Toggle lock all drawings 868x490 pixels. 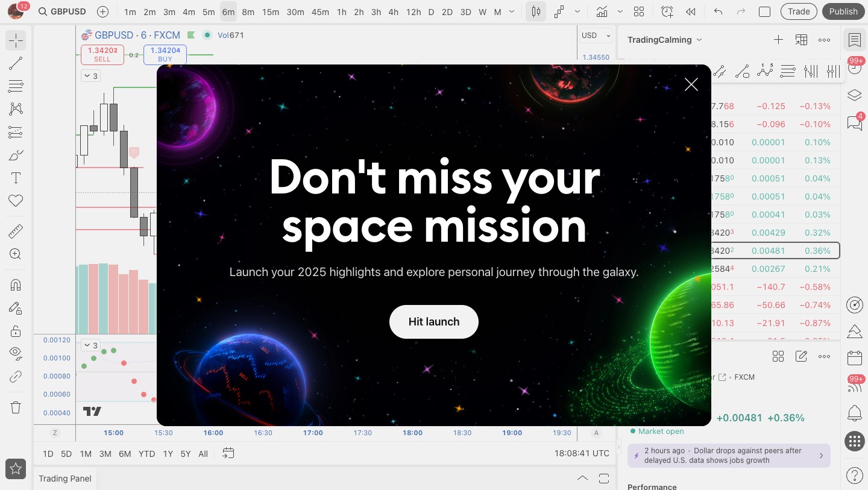[x=16, y=331]
